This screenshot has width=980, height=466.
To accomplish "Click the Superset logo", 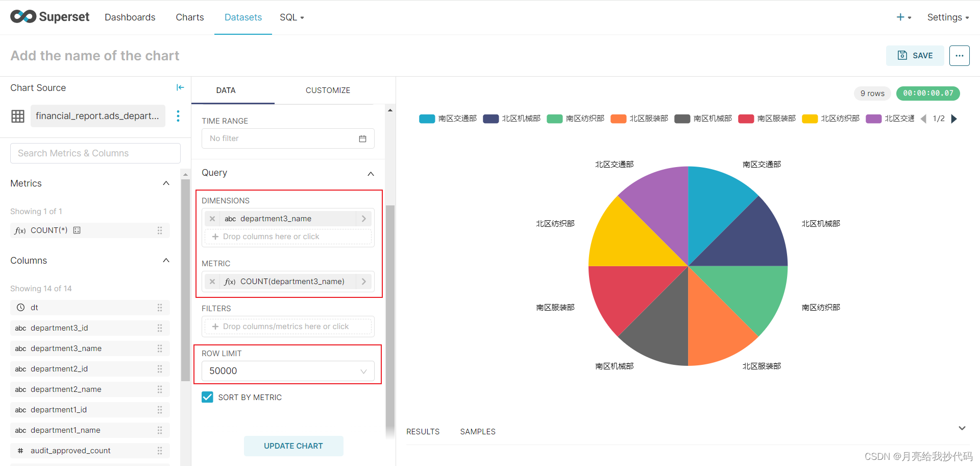I will 50,17.
